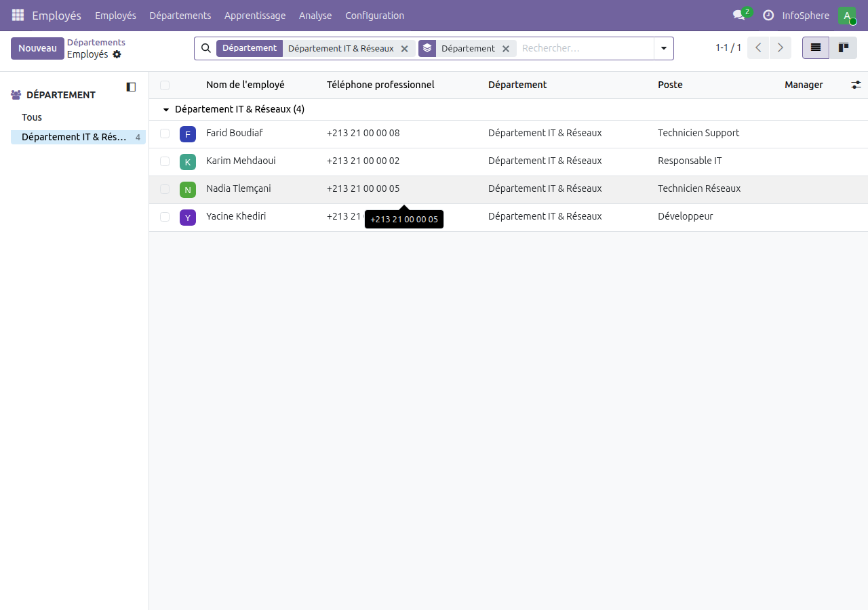
Task: Collapse the Département IT & Réseaux group
Action: pyautogui.click(x=165, y=109)
